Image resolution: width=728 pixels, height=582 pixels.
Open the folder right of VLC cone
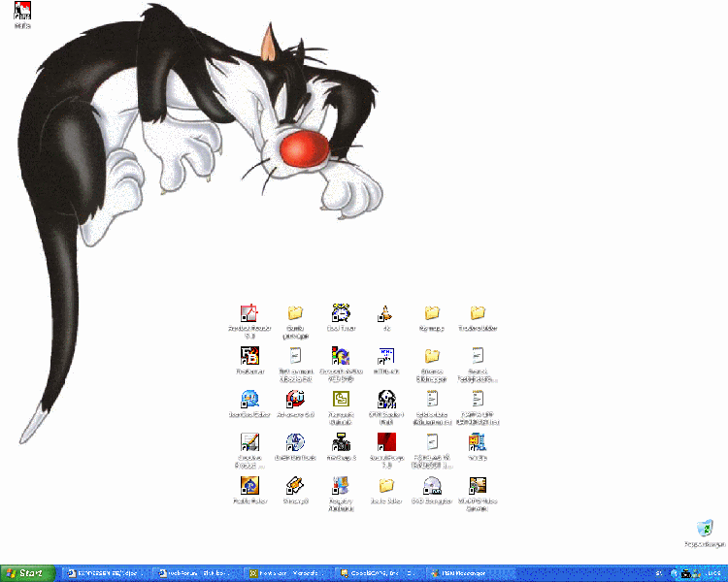[432, 313]
